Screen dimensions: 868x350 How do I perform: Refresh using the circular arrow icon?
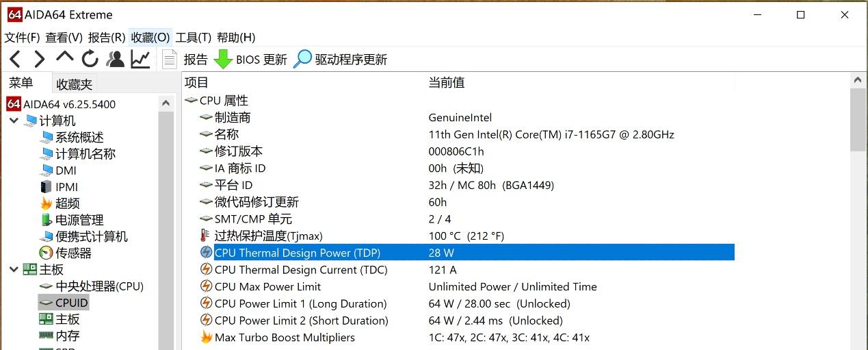[x=90, y=60]
